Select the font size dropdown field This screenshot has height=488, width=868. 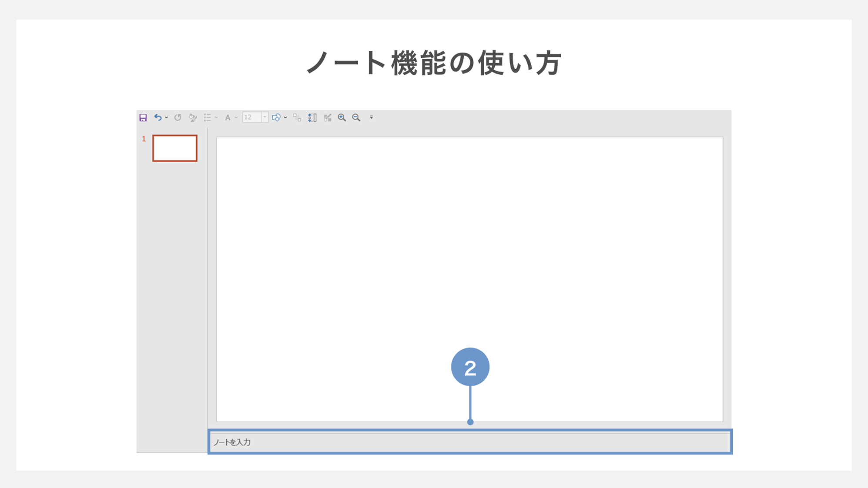(x=253, y=117)
